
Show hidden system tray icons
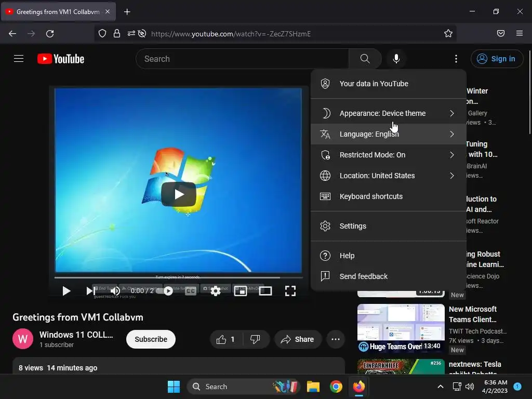click(441, 387)
